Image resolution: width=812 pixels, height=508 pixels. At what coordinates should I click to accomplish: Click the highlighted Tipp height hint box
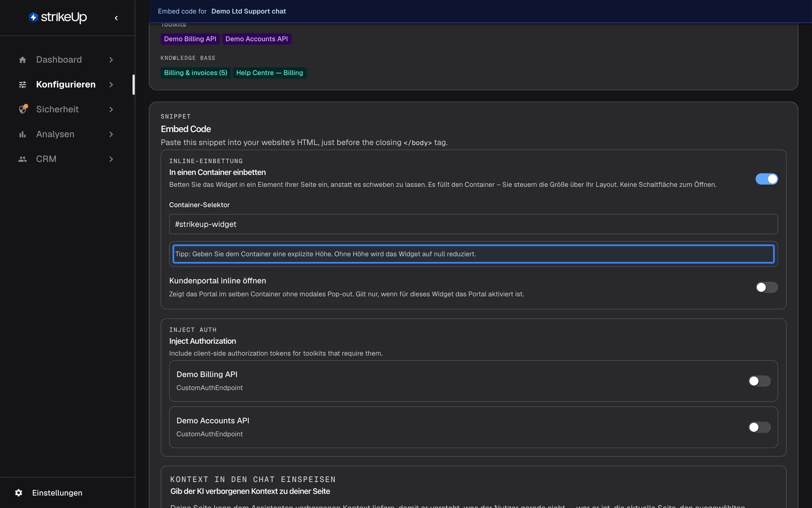(473, 254)
